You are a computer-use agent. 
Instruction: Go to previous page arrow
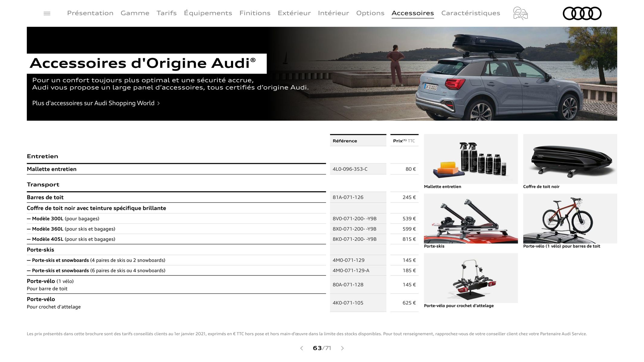[x=301, y=348]
